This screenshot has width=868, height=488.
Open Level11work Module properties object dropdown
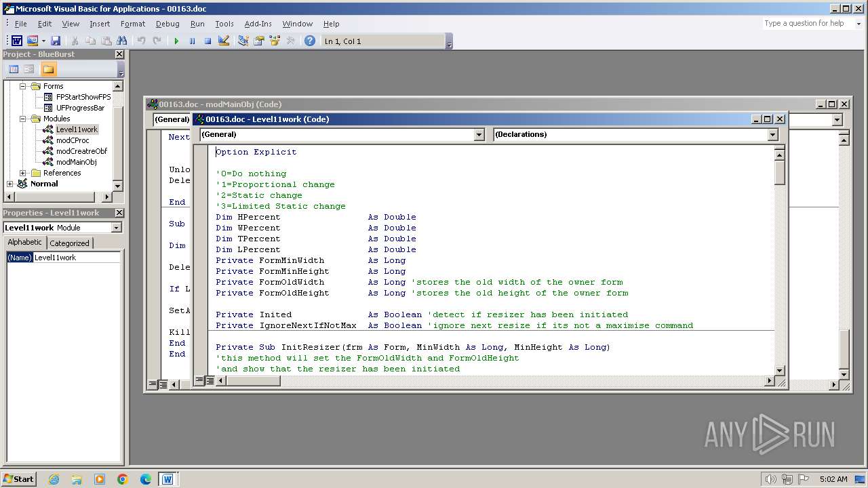coord(117,228)
